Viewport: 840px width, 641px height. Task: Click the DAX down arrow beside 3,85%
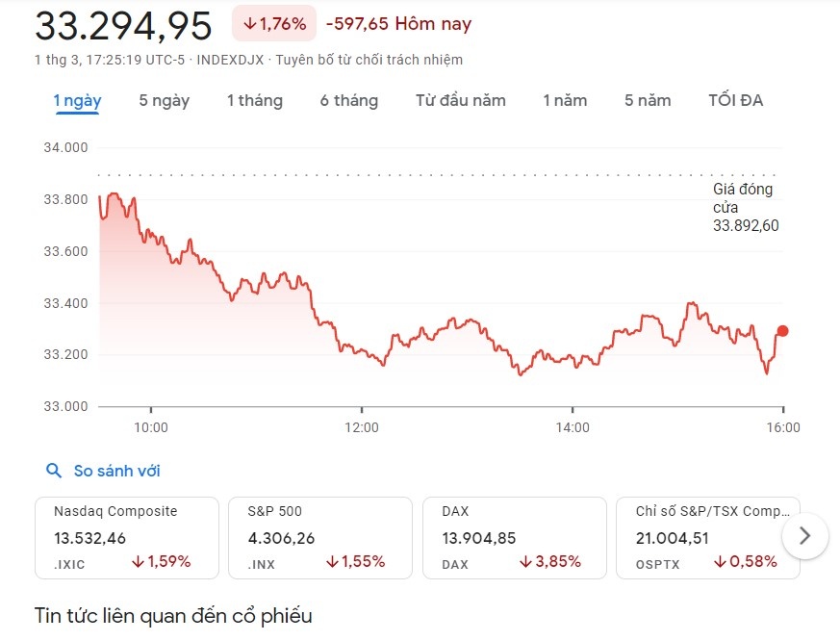pyautogui.click(x=526, y=562)
